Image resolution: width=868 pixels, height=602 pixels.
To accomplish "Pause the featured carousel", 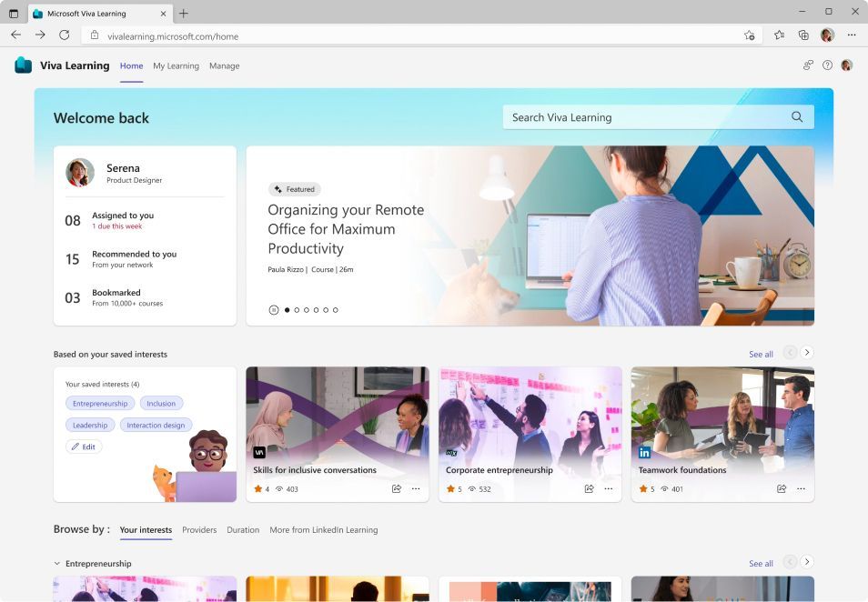I will point(274,310).
